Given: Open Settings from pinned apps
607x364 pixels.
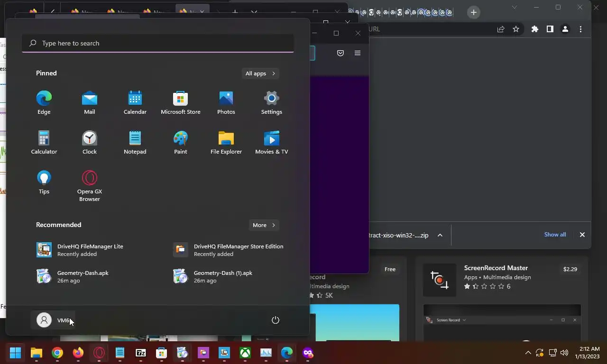Looking at the screenshot, I should [x=272, y=103].
